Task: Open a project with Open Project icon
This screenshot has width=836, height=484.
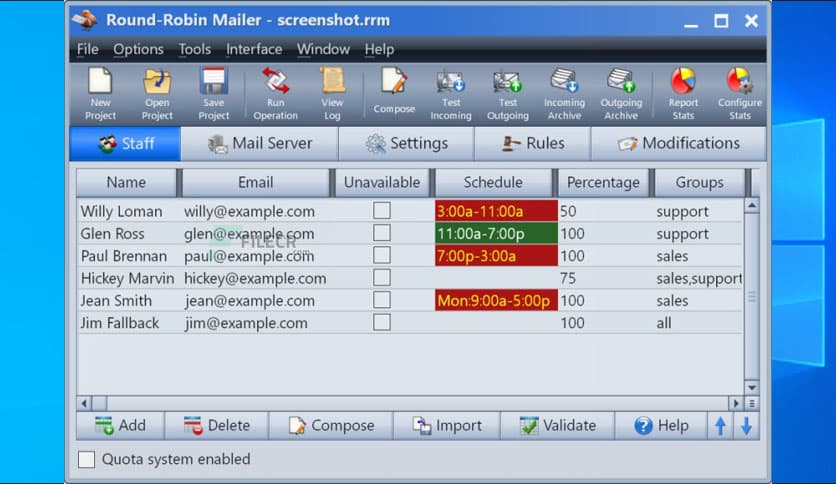Action: point(157,94)
